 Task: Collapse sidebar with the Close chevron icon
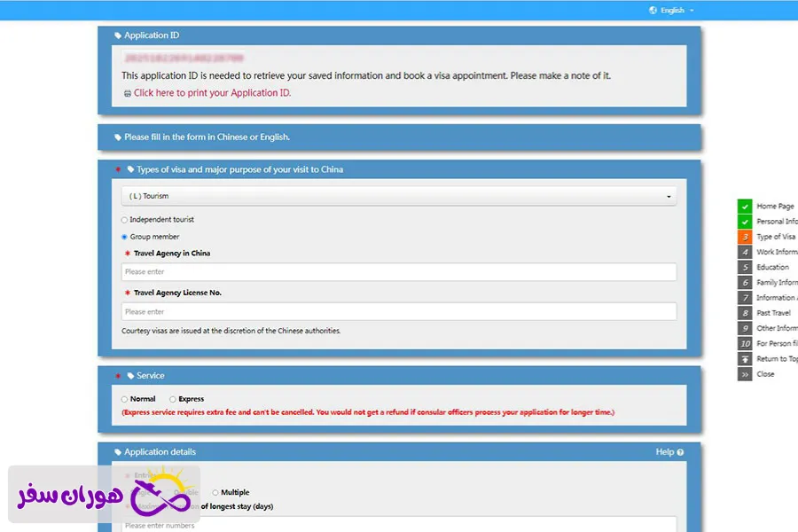pos(745,374)
